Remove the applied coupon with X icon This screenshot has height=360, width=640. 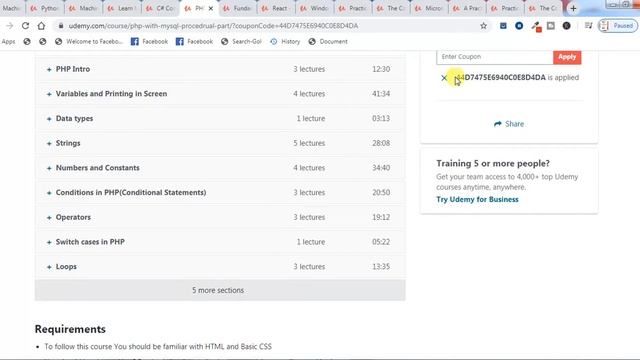pos(444,78)
